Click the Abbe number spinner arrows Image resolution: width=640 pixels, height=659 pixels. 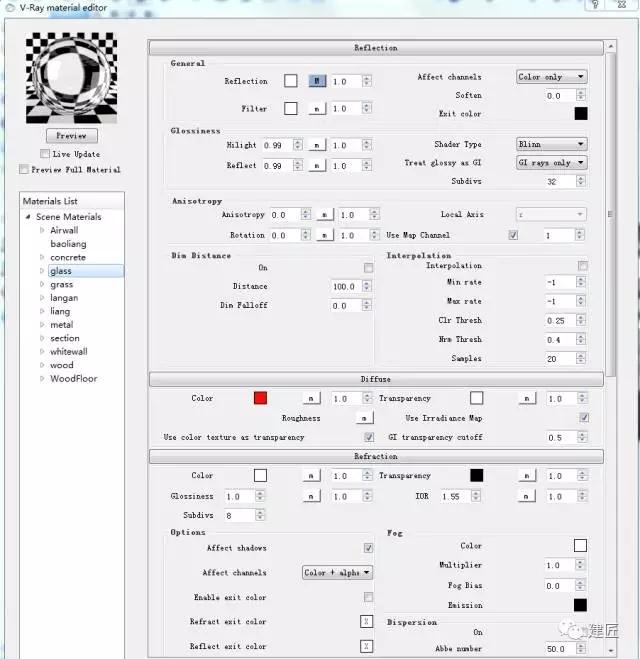(x=581, y=648)
